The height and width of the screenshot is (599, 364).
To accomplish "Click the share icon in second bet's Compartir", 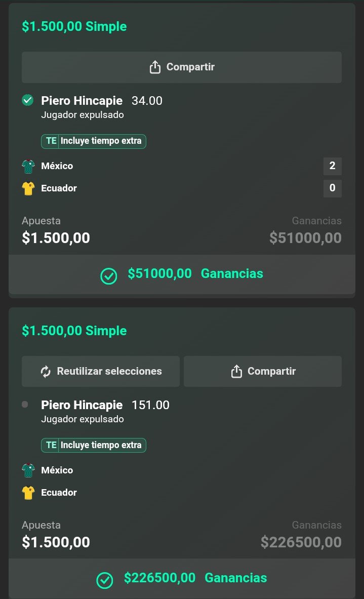I will [236, 371].
